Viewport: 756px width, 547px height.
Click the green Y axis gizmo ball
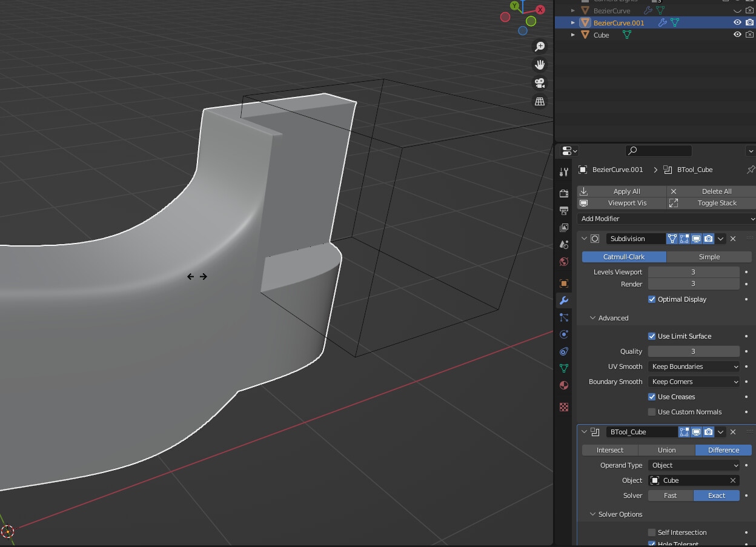(x=515, y=5)
